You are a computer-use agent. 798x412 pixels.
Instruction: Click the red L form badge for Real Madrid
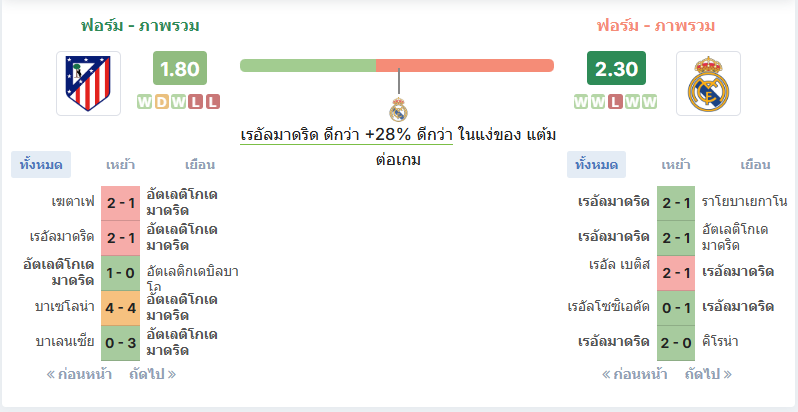[x=615, y=102]
